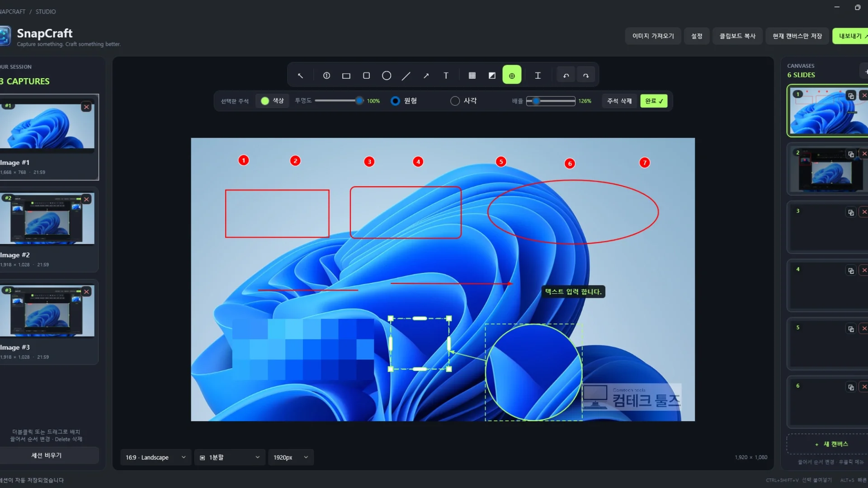Viewport: 868px width, 488px height.
Task: Select the green magnifier tool
Action: (512, 75)
